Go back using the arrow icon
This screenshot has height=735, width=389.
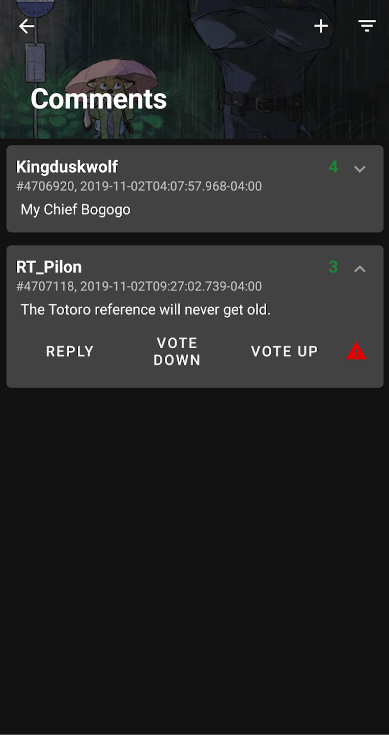(x=26, y=26)
